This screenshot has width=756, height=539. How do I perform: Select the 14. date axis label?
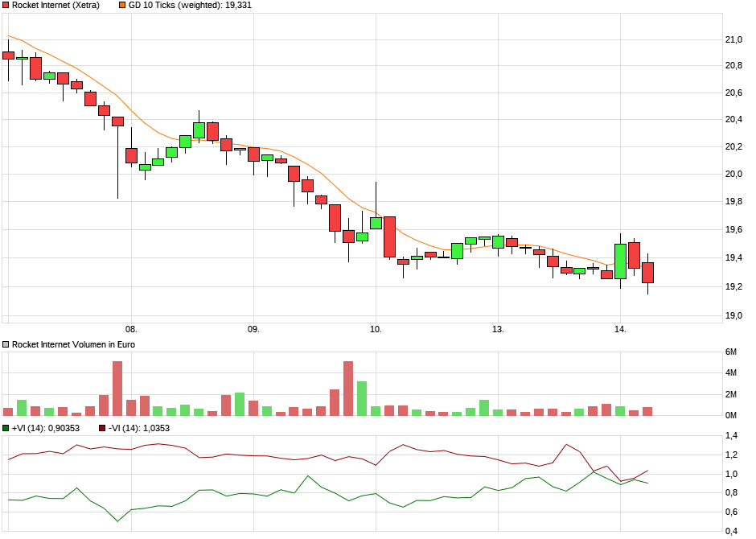[620, 328]
